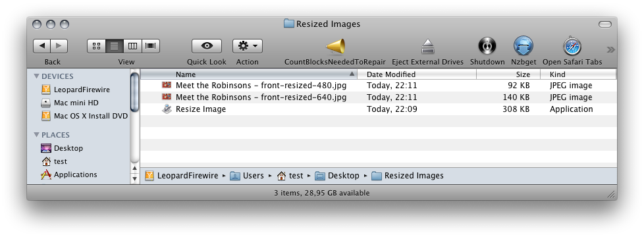The height and width of the screenshot is (237, 644).
Task: Open Applications in the sidebar
Action: click(x=69, y=174)
